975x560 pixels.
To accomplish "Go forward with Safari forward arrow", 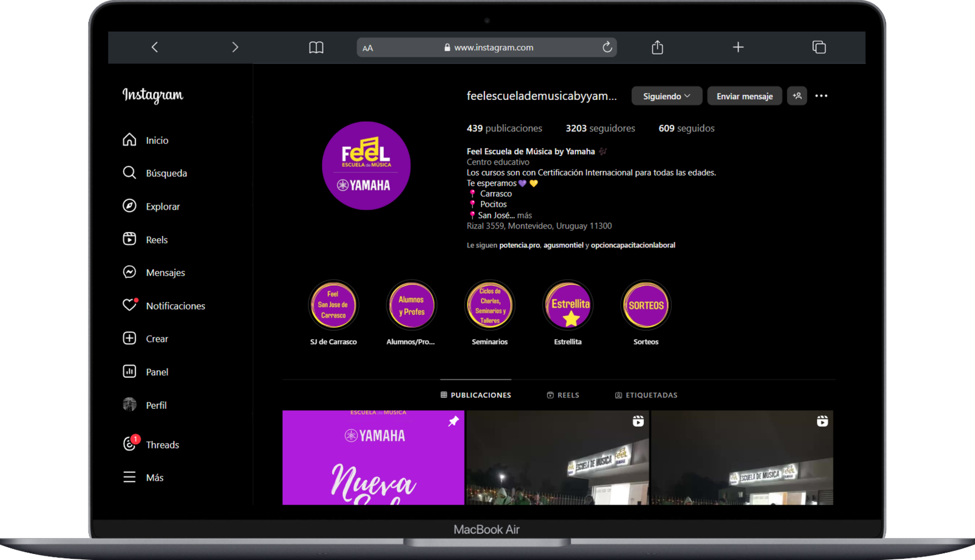I will (235, 47).
